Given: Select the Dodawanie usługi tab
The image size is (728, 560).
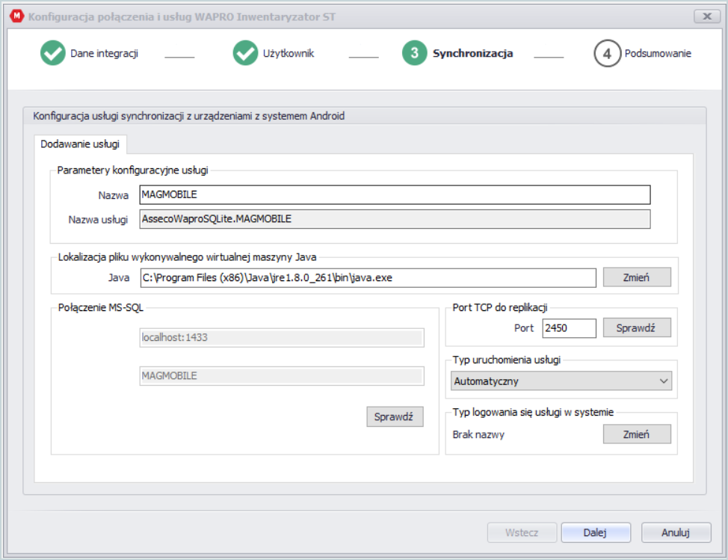Looking at the screenshot, I should pyautogui.click(x=80, y=144).
